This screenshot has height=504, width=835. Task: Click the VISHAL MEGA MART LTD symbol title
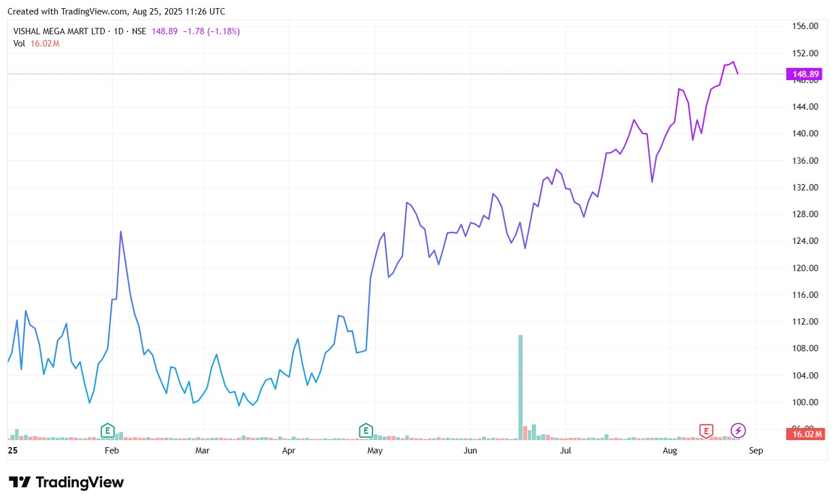pyautogui.click(x=59, y=31)
